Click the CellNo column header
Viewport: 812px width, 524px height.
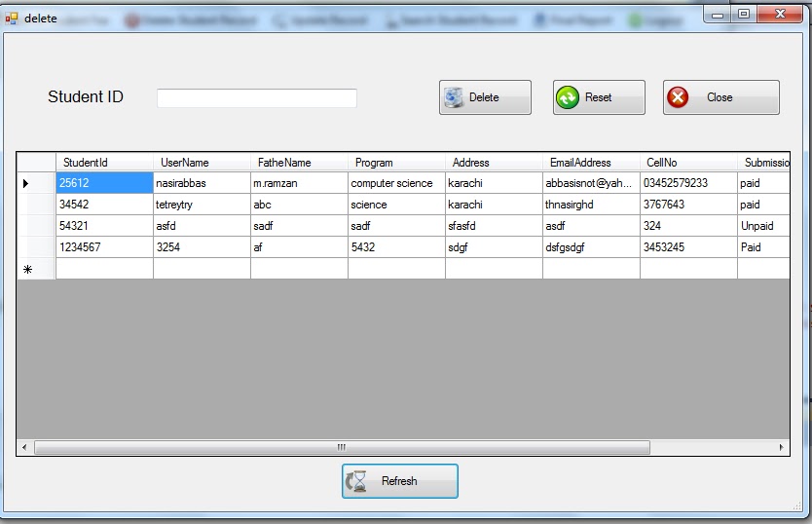pos(688,163)
